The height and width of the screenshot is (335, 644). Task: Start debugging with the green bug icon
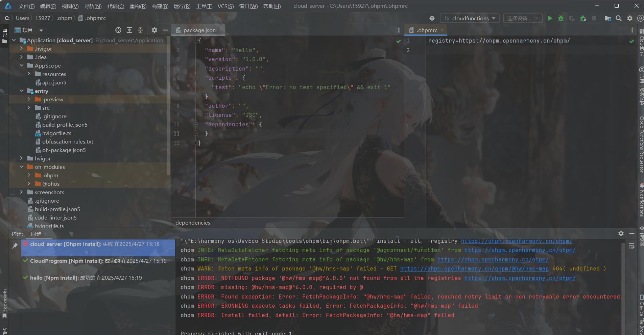(561, 18)
